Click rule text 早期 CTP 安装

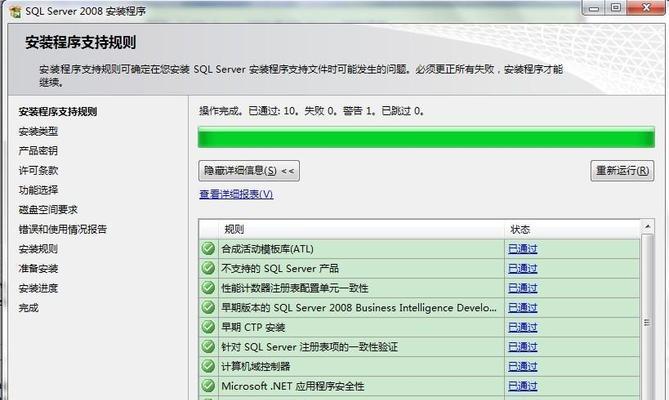253,327
